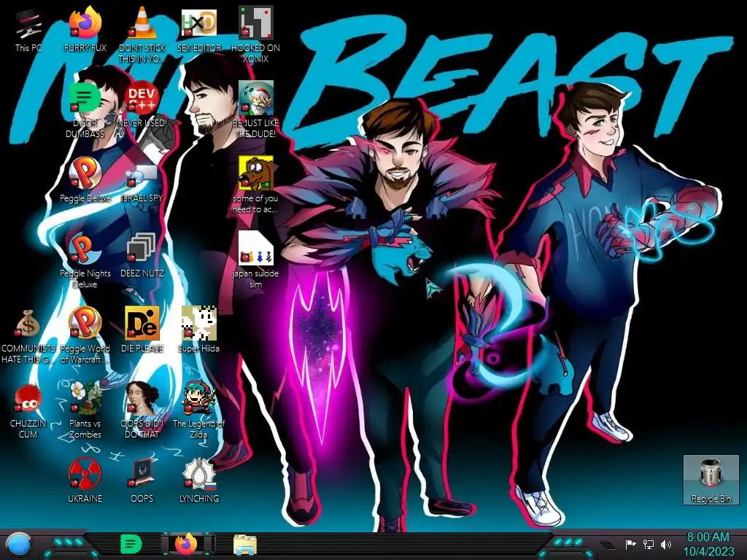Open the taskbar clock showing 8:00 AM
Viewport: 747px width, 560px height.
coord(708,537)
